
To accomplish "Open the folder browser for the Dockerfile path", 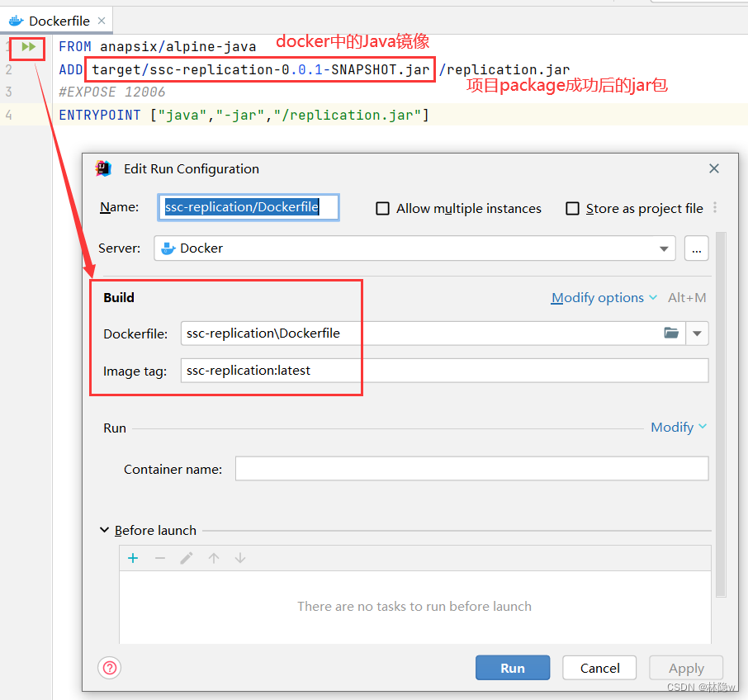I will pyautogui.click(x=671, y=333).
